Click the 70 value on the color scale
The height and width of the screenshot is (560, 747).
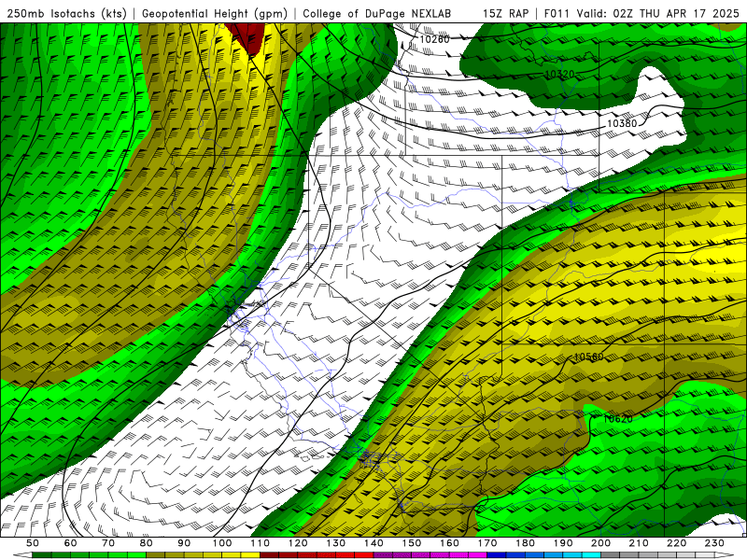(108, 543)
